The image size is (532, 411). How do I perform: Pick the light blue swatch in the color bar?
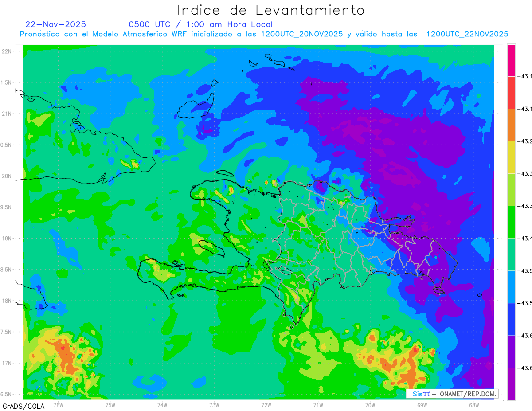tap(511, 287)
